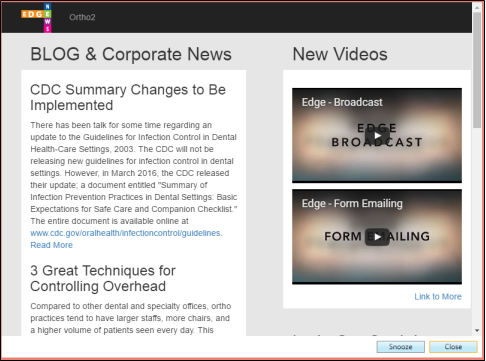Open the Ortho2 header link
The width and height of the screenshot is (486, 361).
82,17
